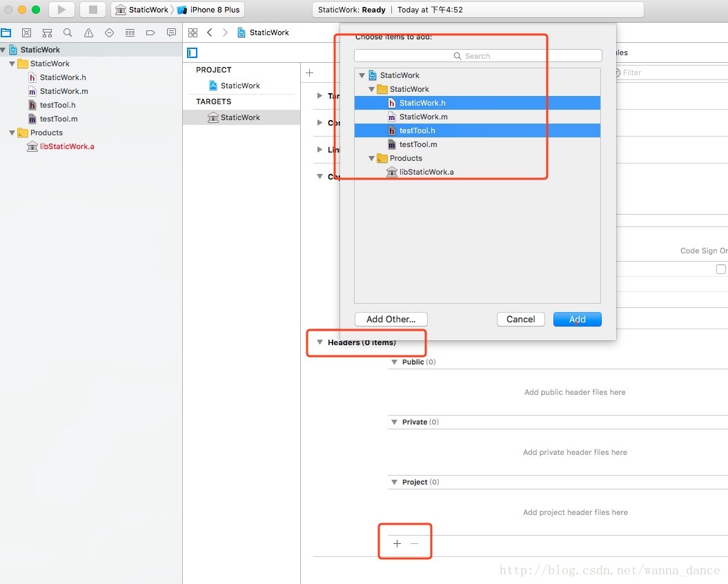
Task: Collapse the Project headers section
Action: [394, 482]
